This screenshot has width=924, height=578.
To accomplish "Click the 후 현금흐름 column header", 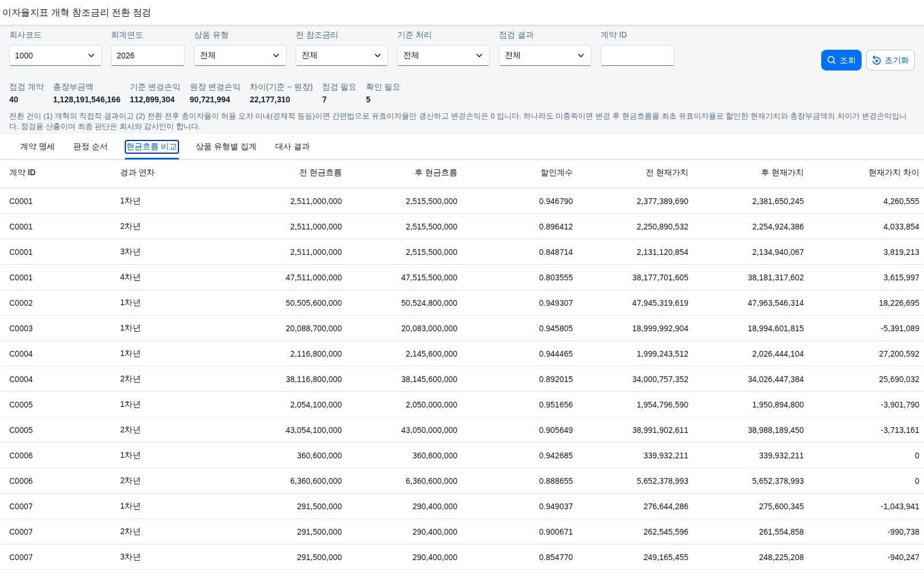I will (x=436, y=173).
